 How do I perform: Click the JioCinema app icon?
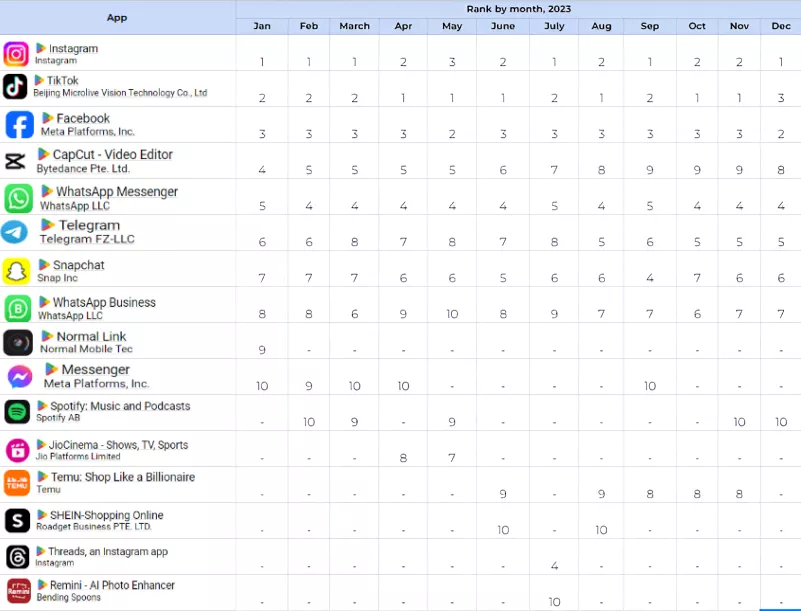pos(18,451)
